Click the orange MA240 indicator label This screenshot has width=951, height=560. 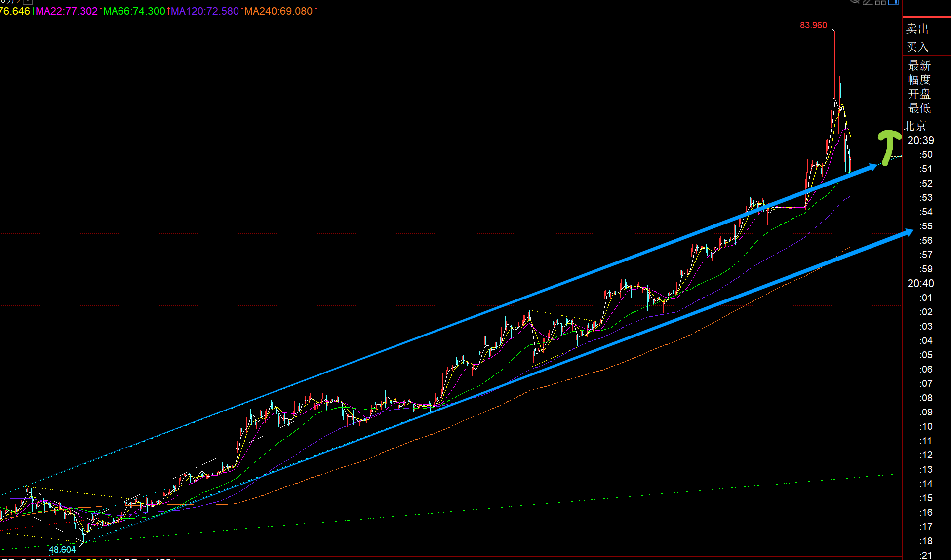click(278, 11)
